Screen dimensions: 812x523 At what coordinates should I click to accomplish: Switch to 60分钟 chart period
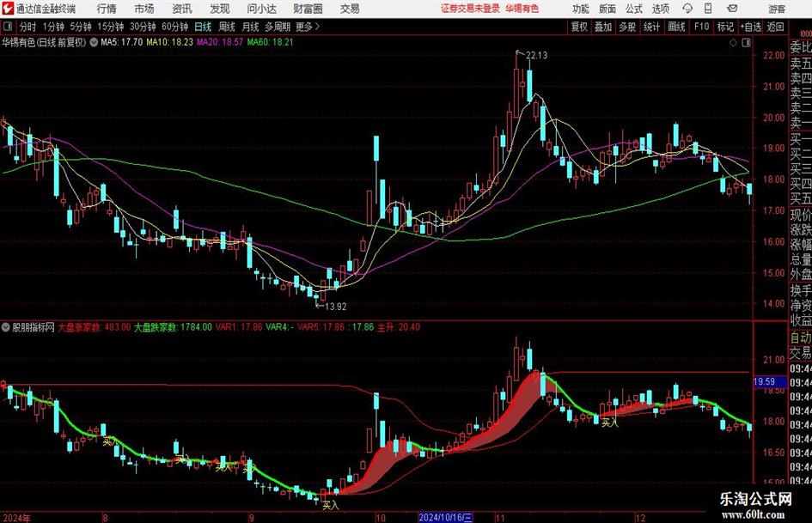point(174,27)
